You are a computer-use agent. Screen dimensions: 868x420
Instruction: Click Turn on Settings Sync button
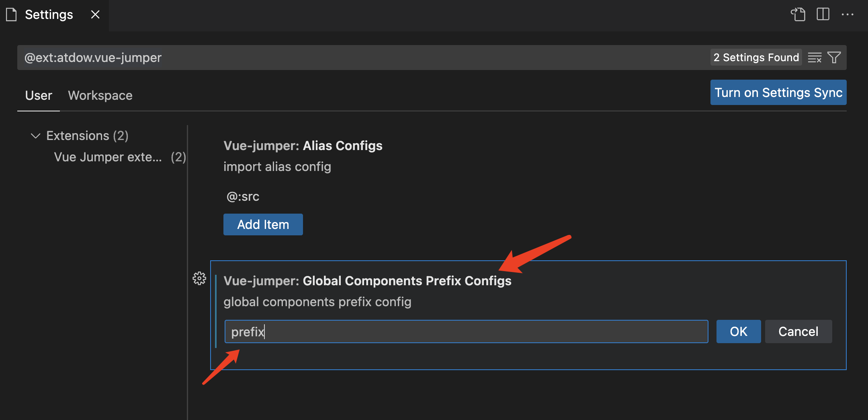coord(778,93)
